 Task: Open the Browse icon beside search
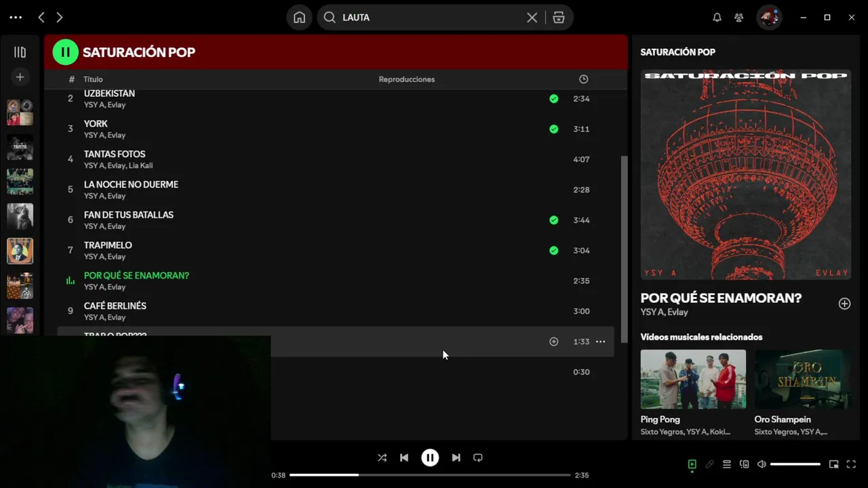[x=559, y=18]
